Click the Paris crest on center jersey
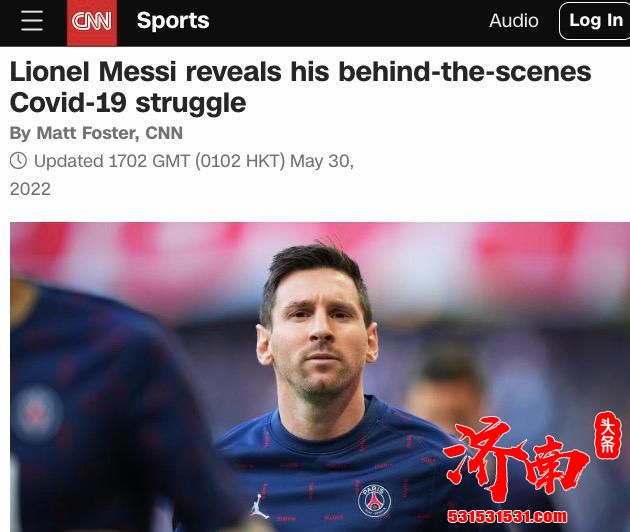Image resolution: width=630 pixels, height=532 pixels. [374, 500]
